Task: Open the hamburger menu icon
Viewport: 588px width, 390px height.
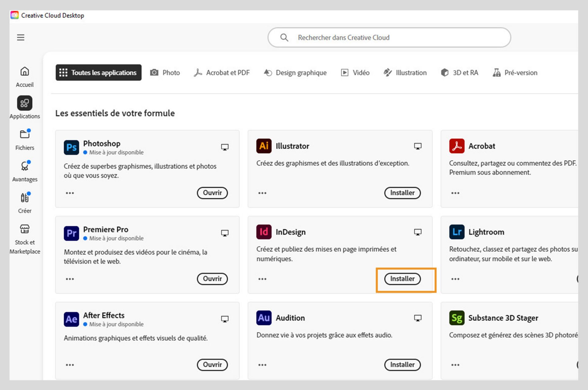Action: [21, 37]
